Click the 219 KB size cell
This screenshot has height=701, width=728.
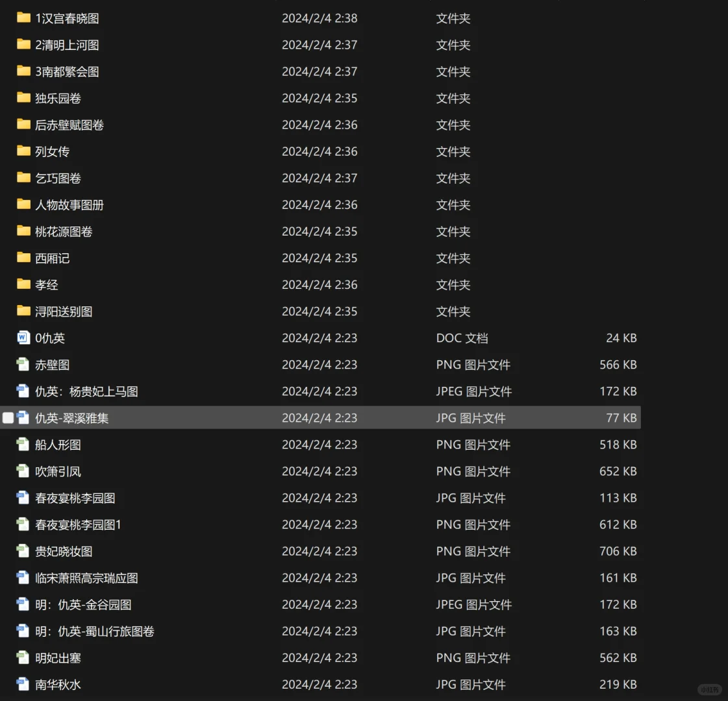pyautogui.click(x=618, y=684)
